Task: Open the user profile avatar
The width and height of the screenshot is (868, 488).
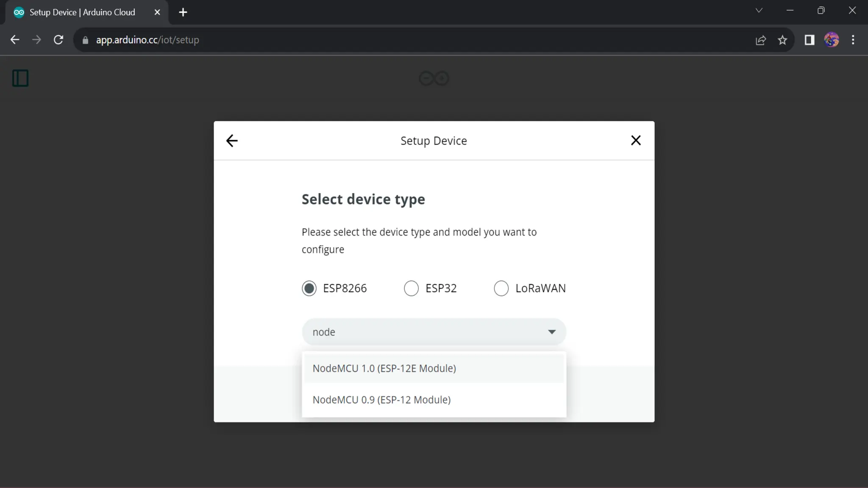Action: [x=832, y=40]
